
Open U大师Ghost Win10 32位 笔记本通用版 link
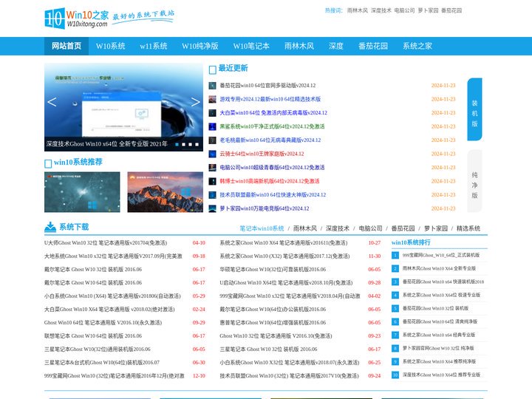pyautogui.click(x=106, y=243)
